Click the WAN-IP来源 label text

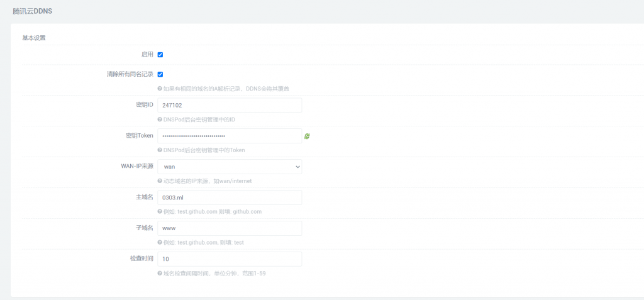click(136, 167)
